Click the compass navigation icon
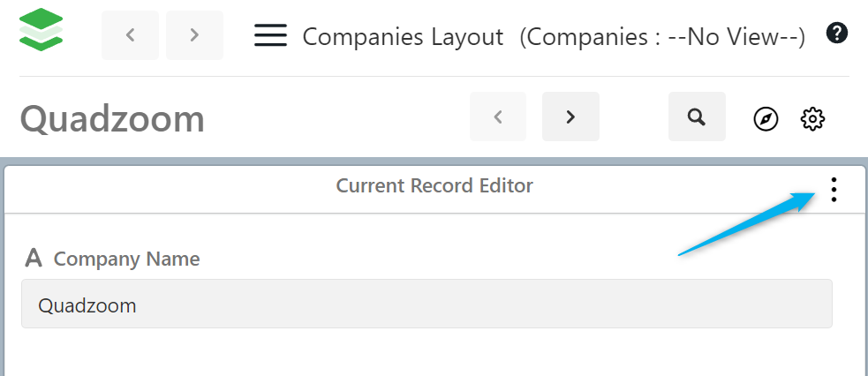This screenshot has height=376, width=868. (x=766, y=118)
